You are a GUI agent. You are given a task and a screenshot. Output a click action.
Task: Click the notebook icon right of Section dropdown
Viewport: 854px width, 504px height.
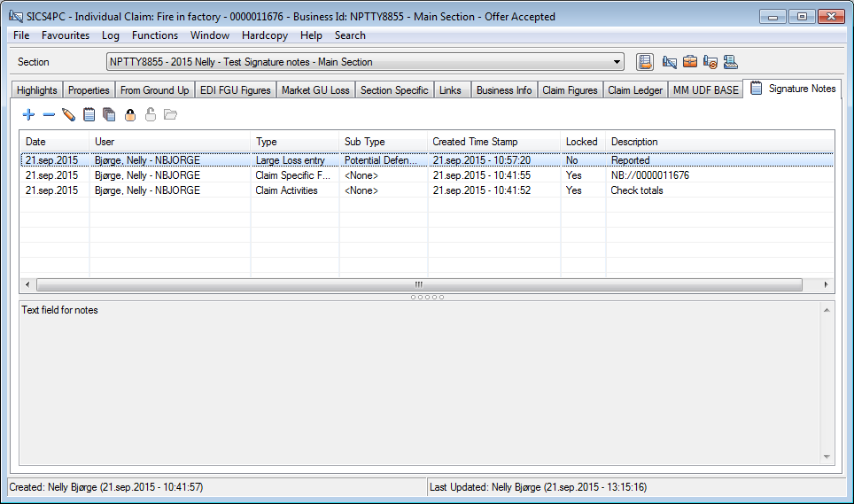click(x=645, y=62)
